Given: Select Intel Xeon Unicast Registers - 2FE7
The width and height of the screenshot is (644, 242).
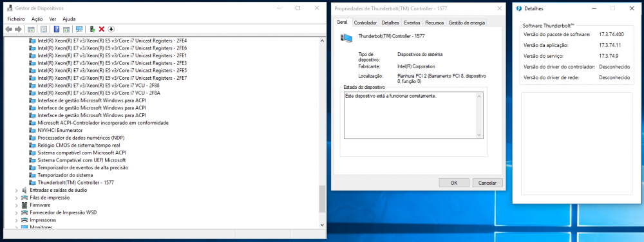Looking at the screenshot, I should pyautogui.click(x=112, y=78).
